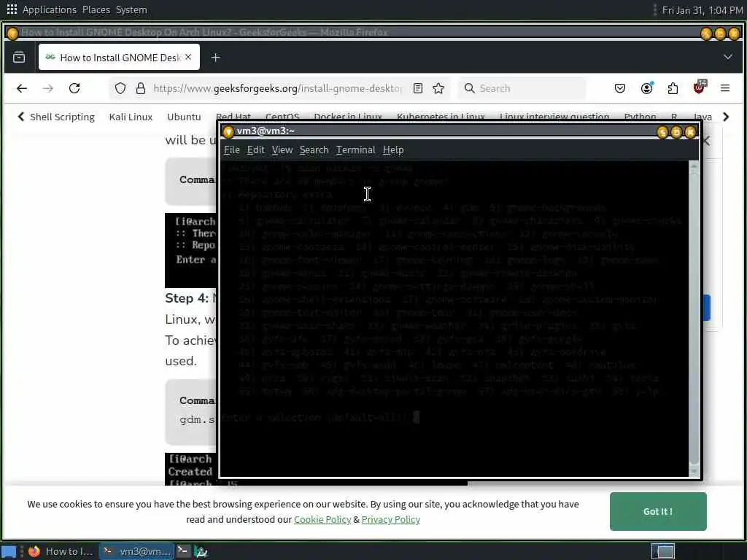The height and width of the screenshot is (560, 747).
Task: Click the Show Desktop taskbar icon
Action: point(9,551)
